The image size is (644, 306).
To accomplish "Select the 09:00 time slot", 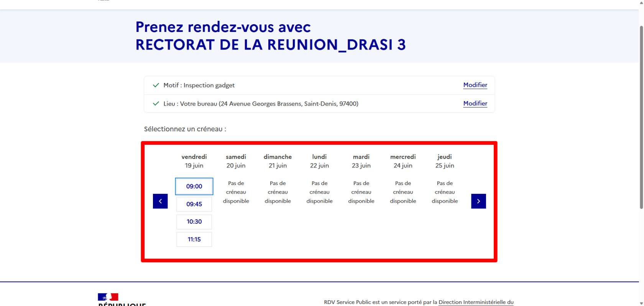I will [x=194, y=187].
